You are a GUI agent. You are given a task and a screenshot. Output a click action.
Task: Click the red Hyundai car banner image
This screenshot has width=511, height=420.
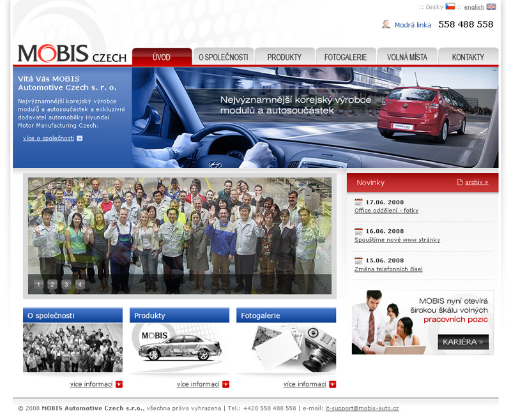pyautogui.click(x=315, y=117)
